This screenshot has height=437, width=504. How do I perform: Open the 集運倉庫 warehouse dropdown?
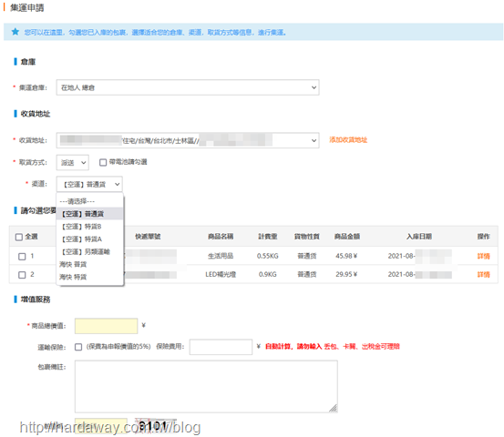188,87
